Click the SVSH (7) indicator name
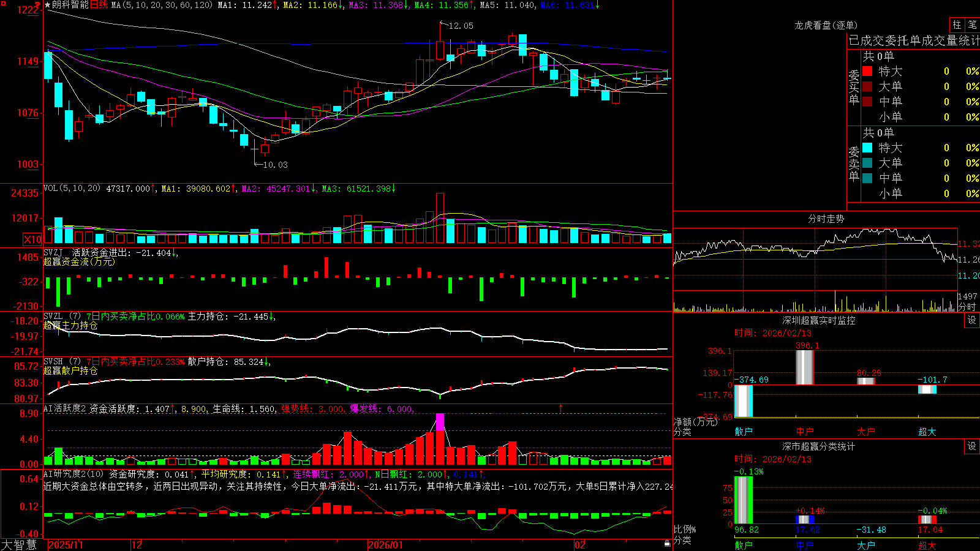This screenshot has width=980, height=551. point(62,362)
